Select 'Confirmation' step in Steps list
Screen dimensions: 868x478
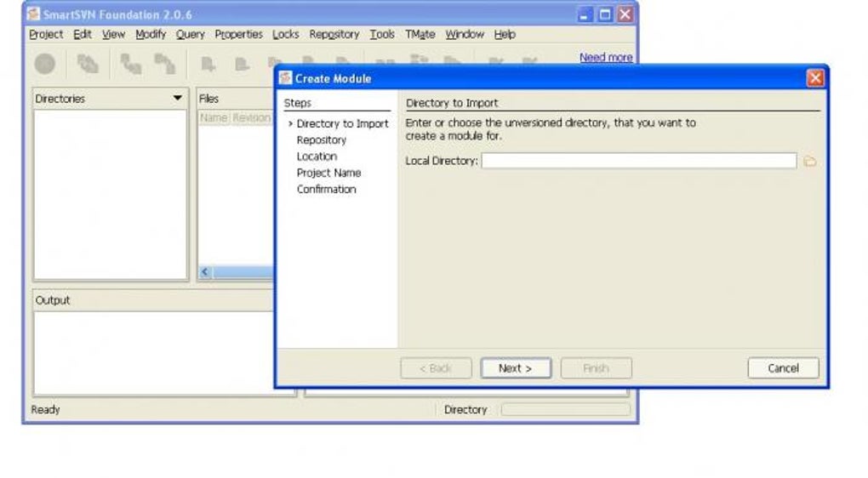(327, 189)
